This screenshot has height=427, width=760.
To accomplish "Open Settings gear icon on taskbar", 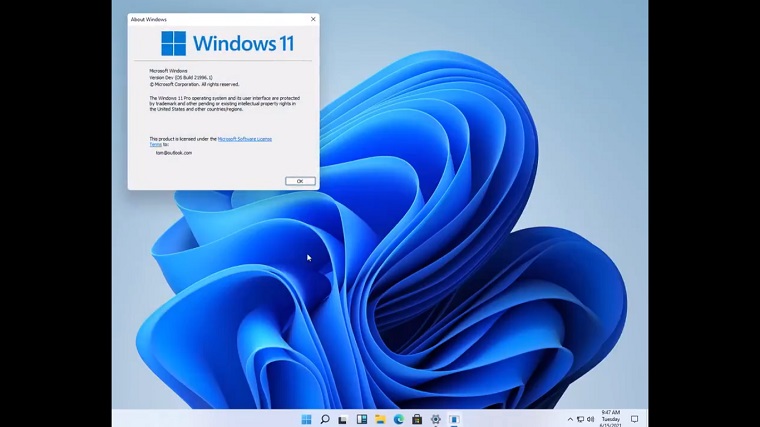I will (x=436, y=419).
